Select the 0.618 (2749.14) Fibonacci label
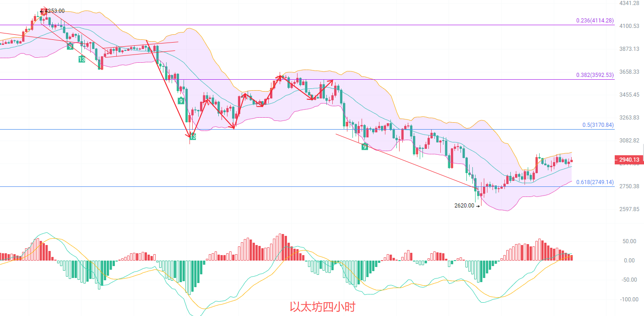 [x=595, y=182]
